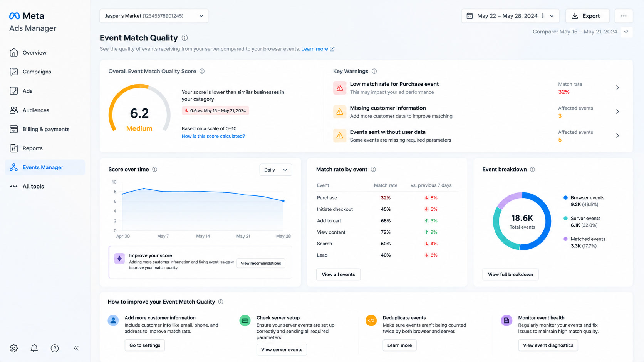
Task: Click the Reports sidebar icon
Action: click(x=14, y=148)
